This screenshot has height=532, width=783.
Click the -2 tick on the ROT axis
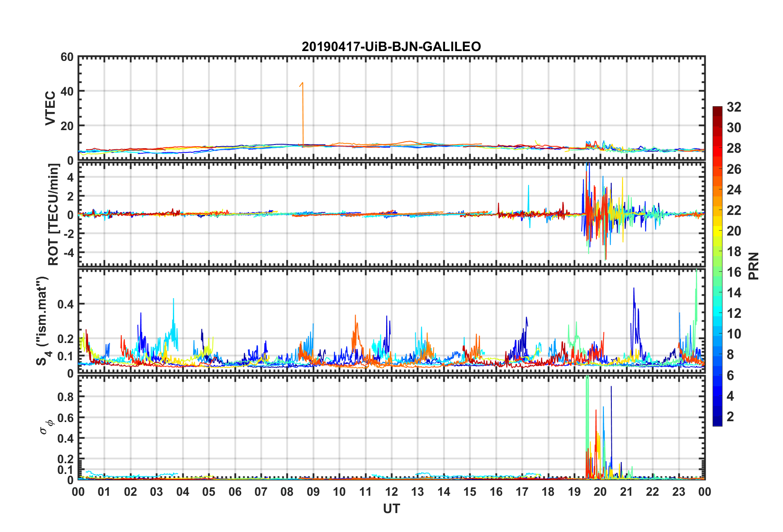tap(68, 233)
